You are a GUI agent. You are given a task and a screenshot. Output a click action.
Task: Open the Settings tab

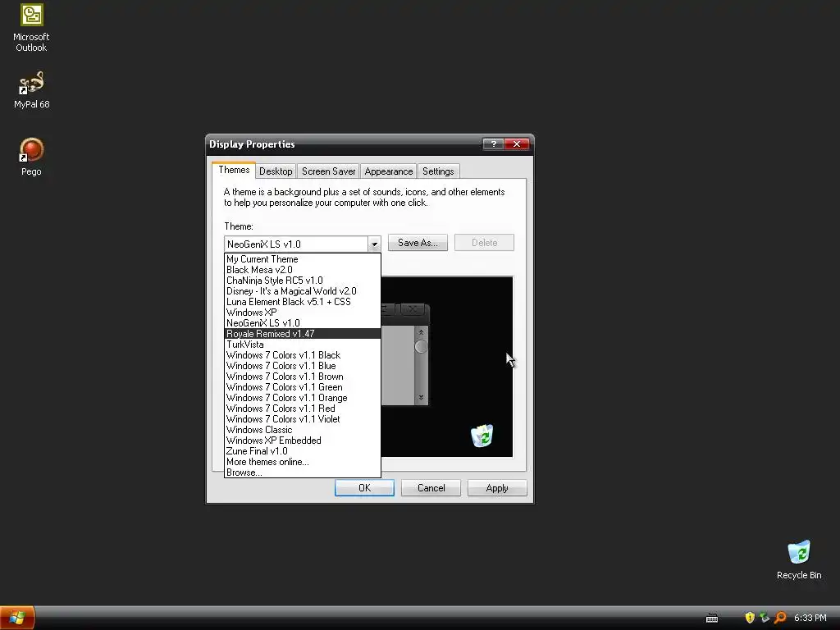tap(438, 171)
